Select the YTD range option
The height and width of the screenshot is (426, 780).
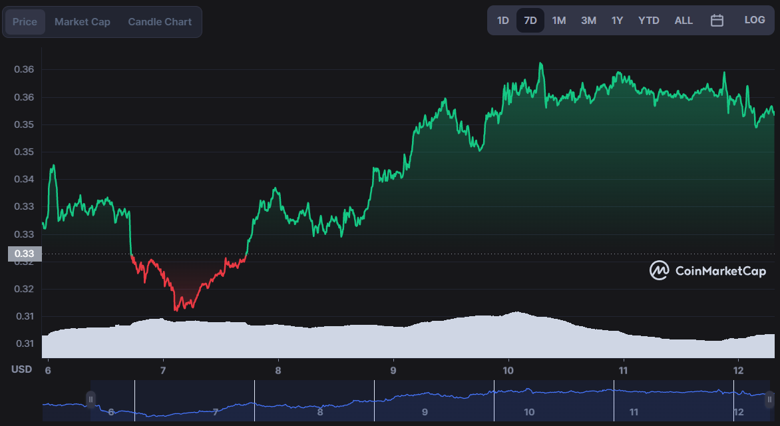649,20
